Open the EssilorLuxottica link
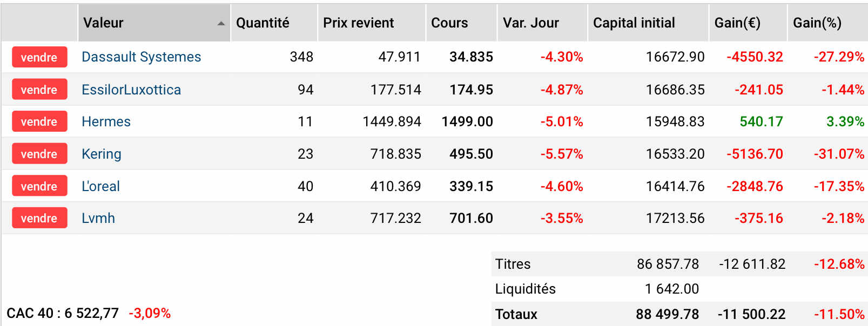 coord(131,90)
